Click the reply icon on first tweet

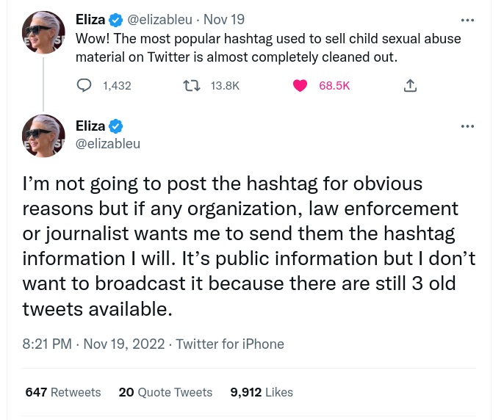point(84,86)
